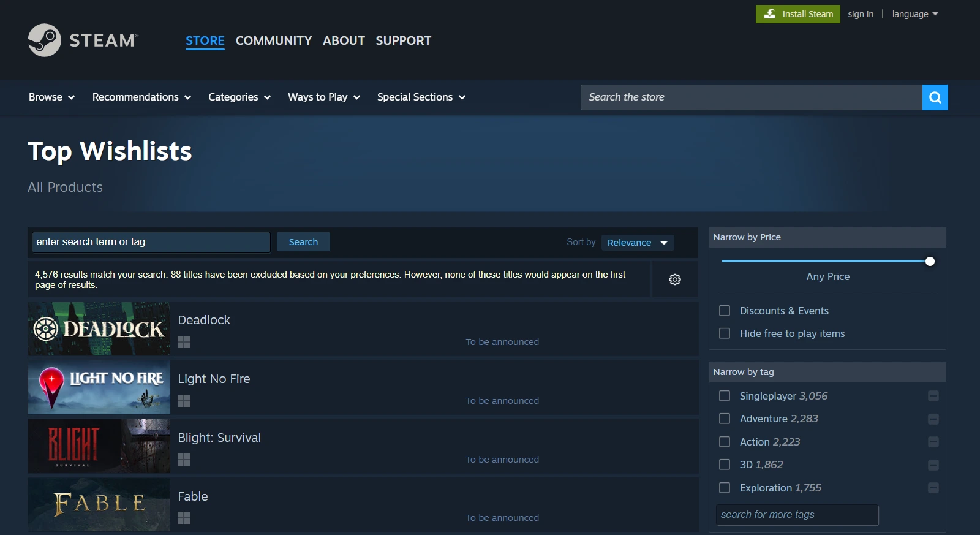980x535 pixels.
Task: Click the download icon on Install Steam
Action: (770, 13)
